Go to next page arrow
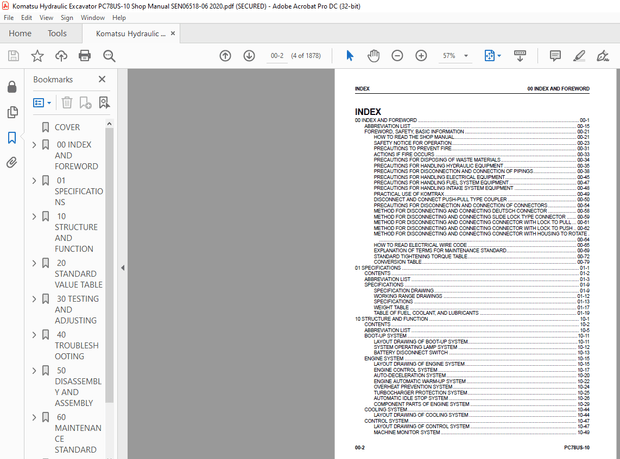620x459 pixels. (249, 56)
